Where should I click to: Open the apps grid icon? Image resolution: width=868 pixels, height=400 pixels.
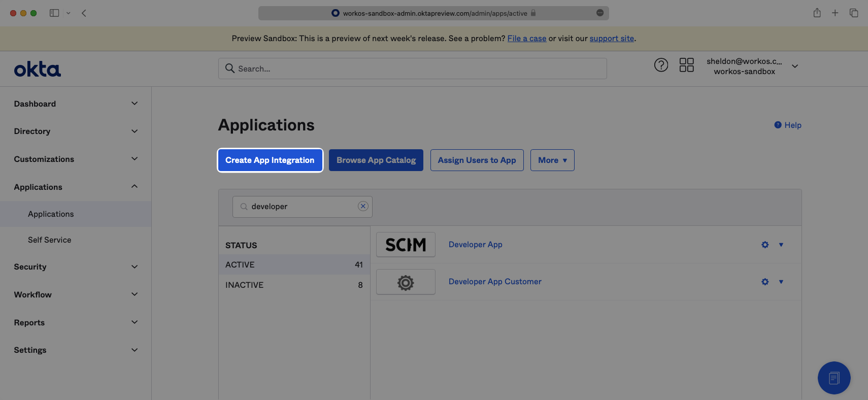[x=686, y=65]
